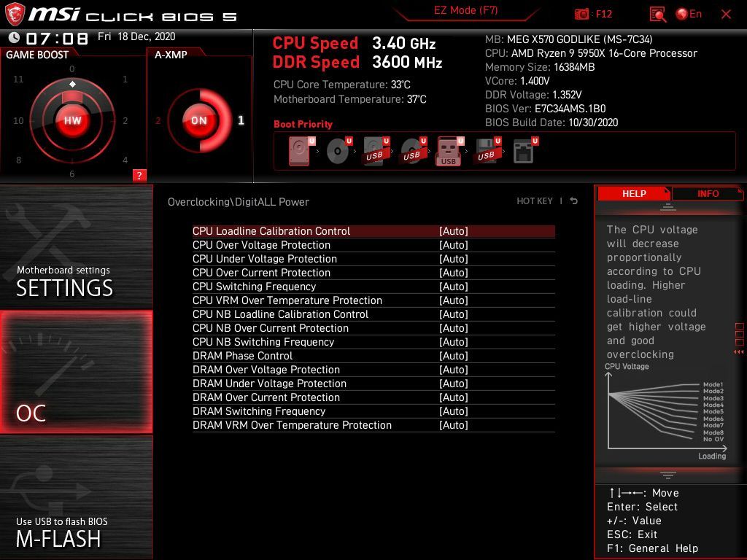Image resolution: width=747 pixels, height=560 pixels.
Task: Select the hard disk boot device icon
Action: click(301, 151)
